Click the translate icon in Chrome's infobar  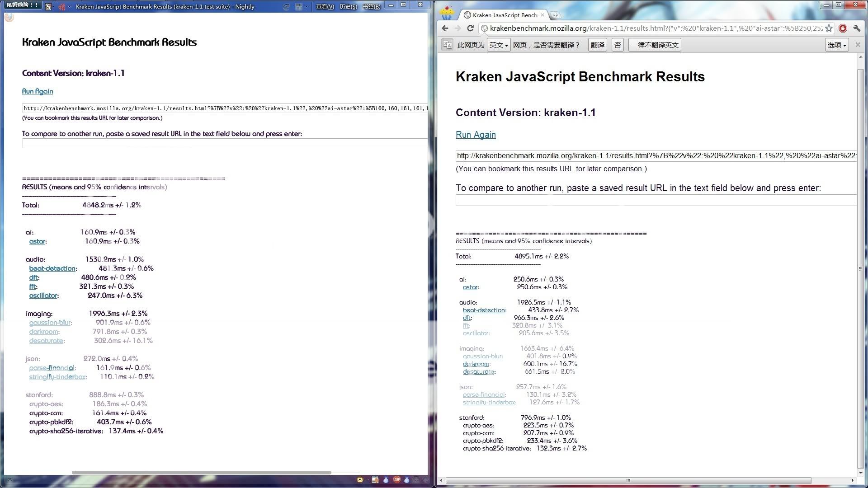point(447,45)
